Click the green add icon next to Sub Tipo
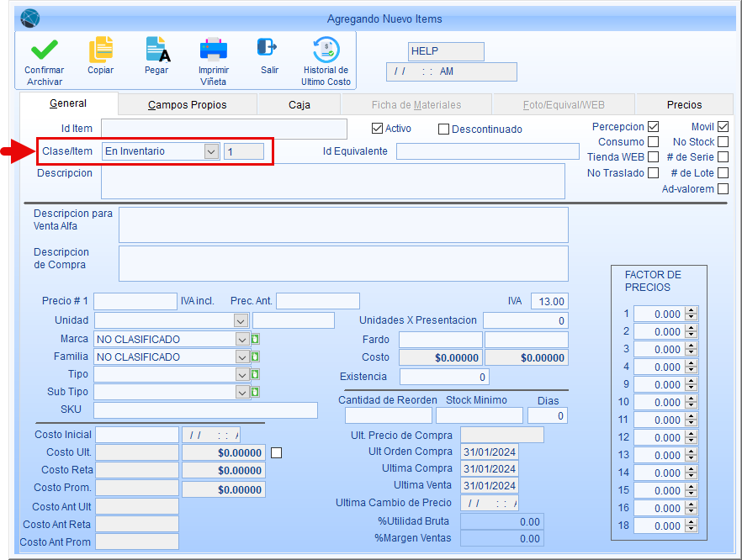This screenshot has width=742, height=560. [x=255, y=392]
